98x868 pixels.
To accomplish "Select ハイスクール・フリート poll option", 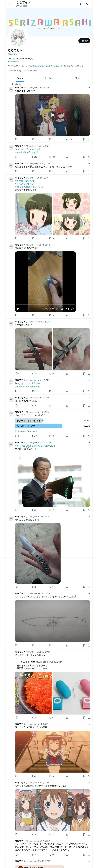I will click(38, 426).
